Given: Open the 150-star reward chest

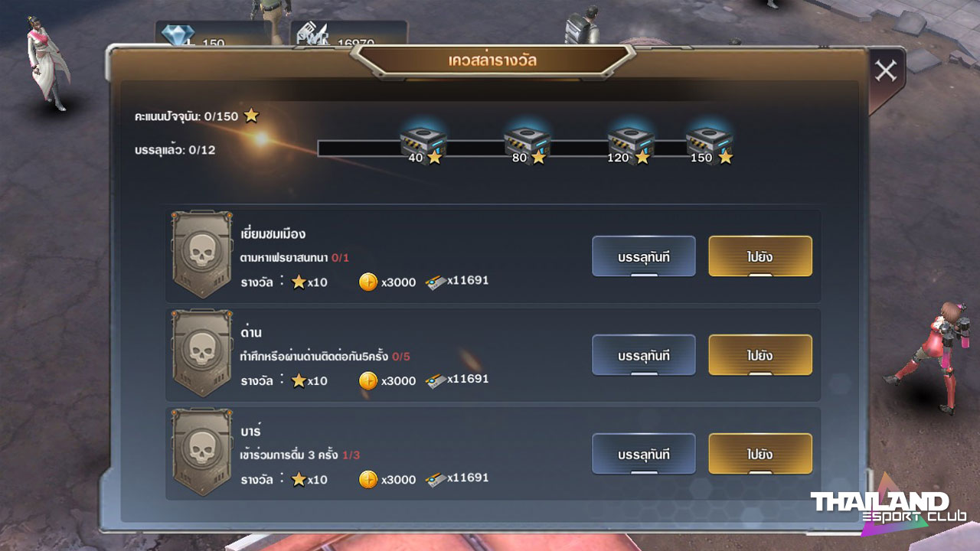Looking at the screenshot, I should click(x=709, y=142).
